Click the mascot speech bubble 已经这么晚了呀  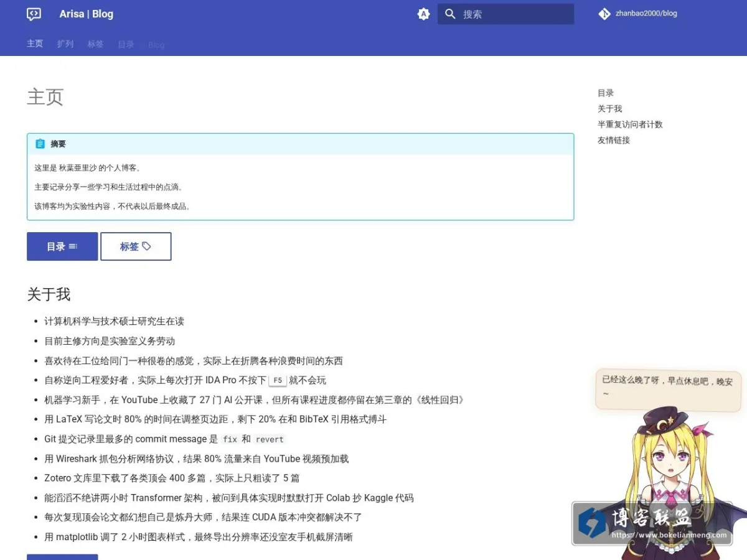click(x=668, y=390)
